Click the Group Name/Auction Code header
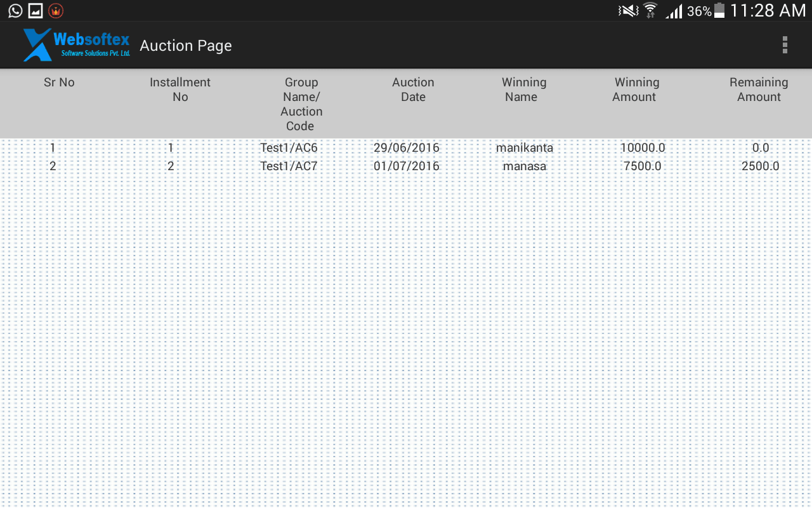Viewport: 812px width, 508px height. (x=301, y=104)
